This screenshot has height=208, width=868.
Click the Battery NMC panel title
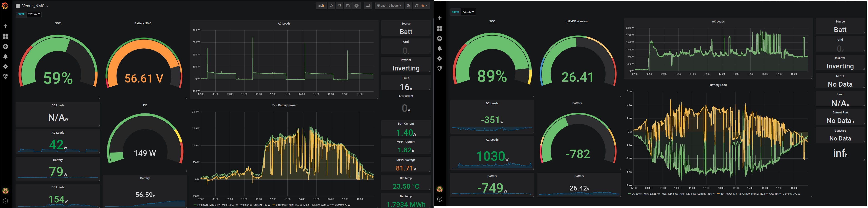(142, 23)
